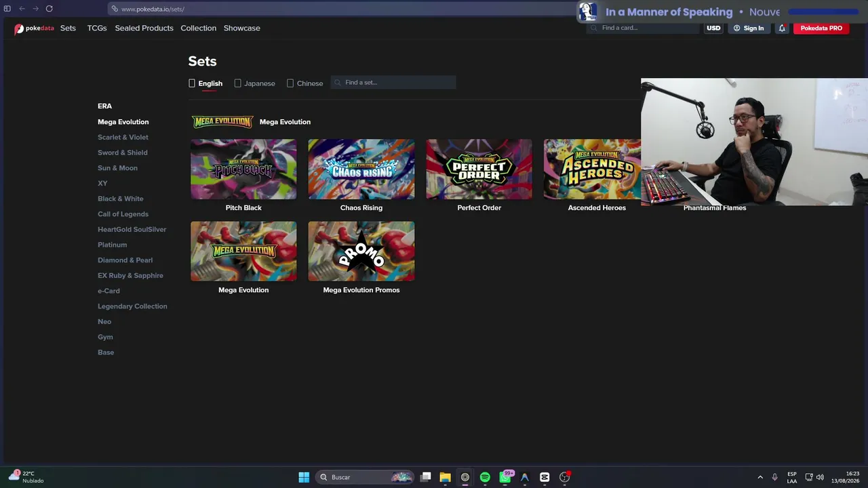Select the EX Ruby & Sapphire era
The width and height of the screenshot is (868, 488).
pos(130,276)
